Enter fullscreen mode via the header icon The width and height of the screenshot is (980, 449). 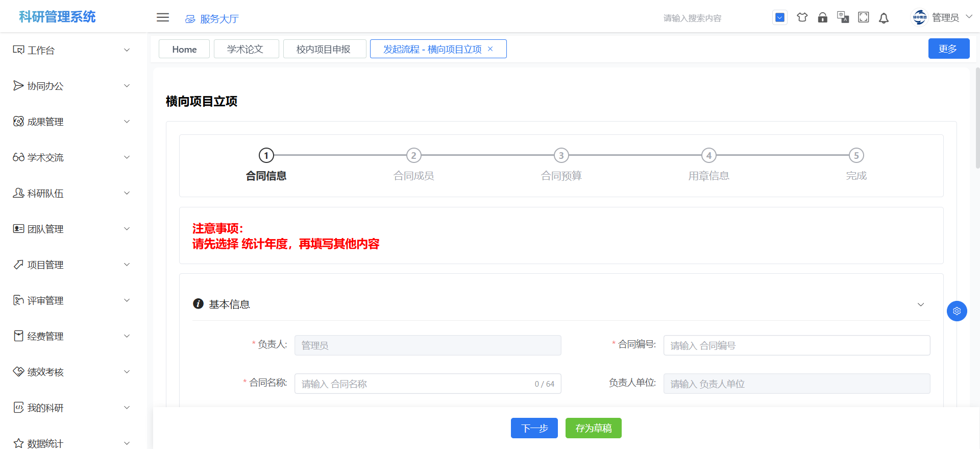tap(863, 17)
